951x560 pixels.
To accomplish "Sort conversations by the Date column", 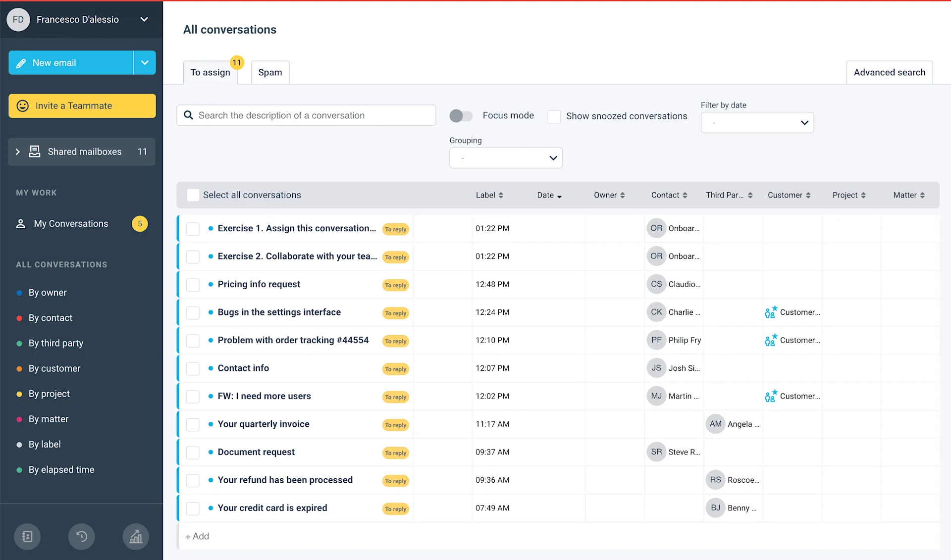I will point(549,195).
